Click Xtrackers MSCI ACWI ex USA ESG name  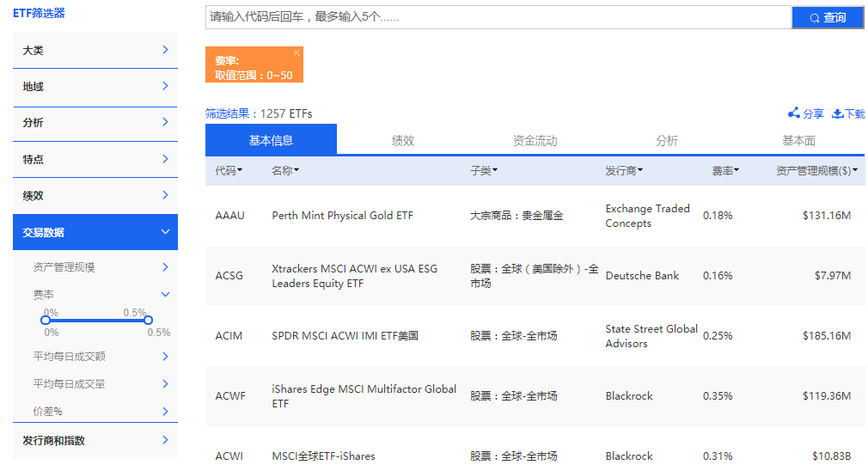354,276
